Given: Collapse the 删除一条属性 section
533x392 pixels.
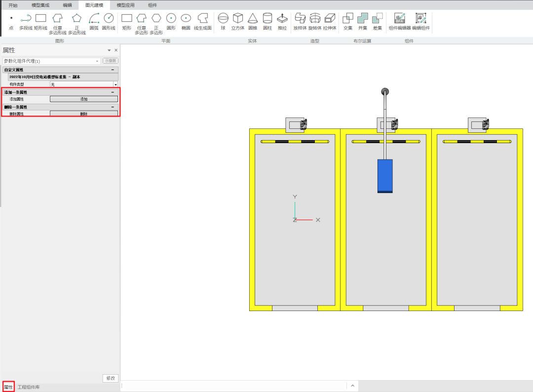Looking at the screenshot, I should pyautogui.click(x=113, y=107).
